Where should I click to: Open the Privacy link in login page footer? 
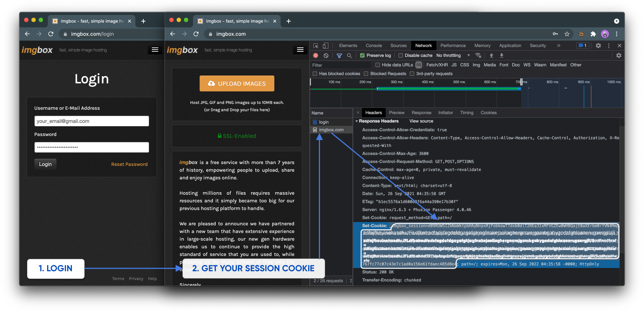click(x=136, y=279)
